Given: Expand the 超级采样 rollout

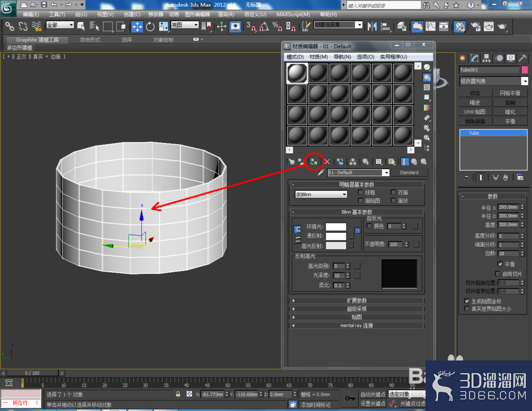Looking at the screenshot, I should point(356,309).
